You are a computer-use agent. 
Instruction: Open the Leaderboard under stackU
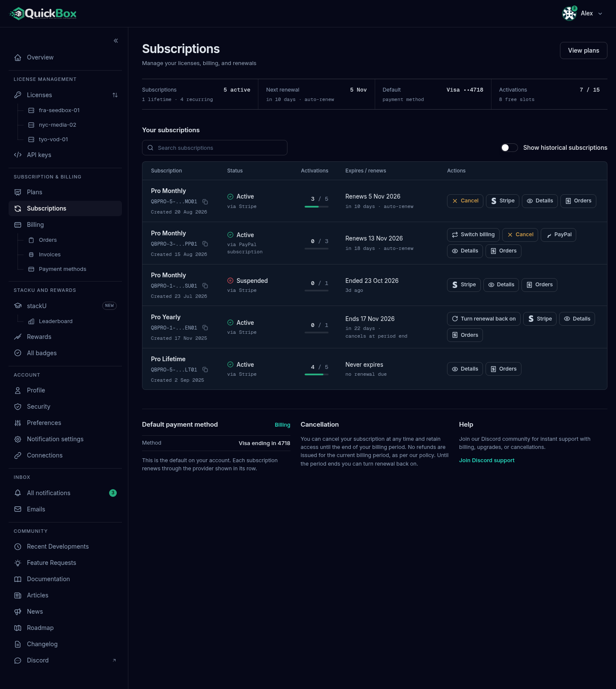73,321
